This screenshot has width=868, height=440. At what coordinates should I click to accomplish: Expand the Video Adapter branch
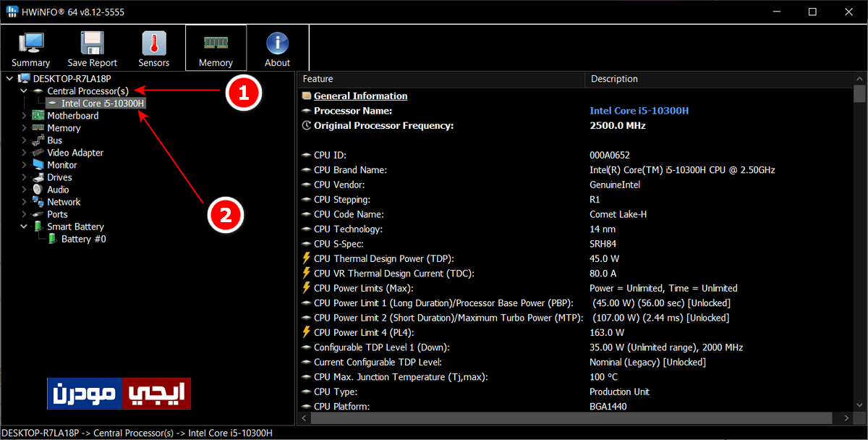click(24, 153)
